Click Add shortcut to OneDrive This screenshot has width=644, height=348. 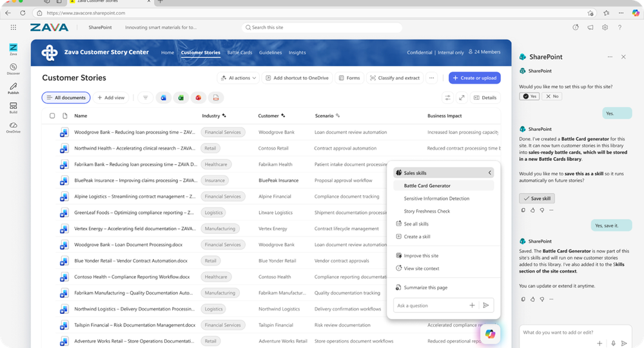coord(297,78)
